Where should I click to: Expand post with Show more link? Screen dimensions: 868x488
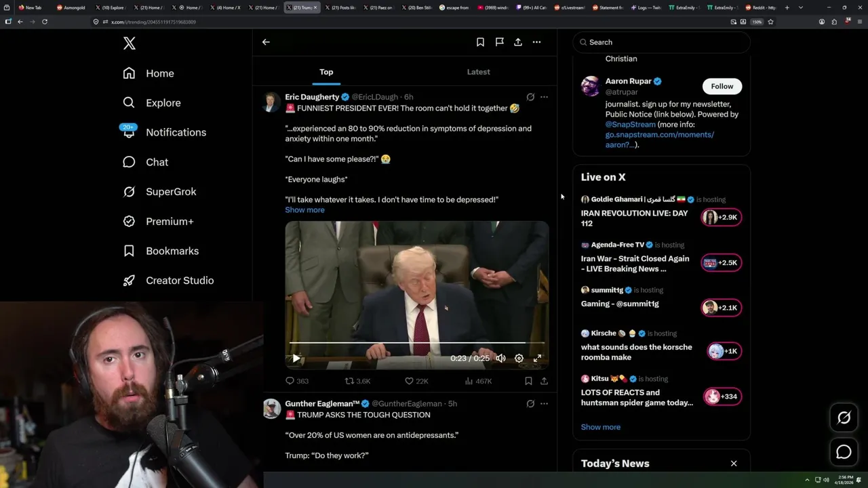tap(304, 210)
